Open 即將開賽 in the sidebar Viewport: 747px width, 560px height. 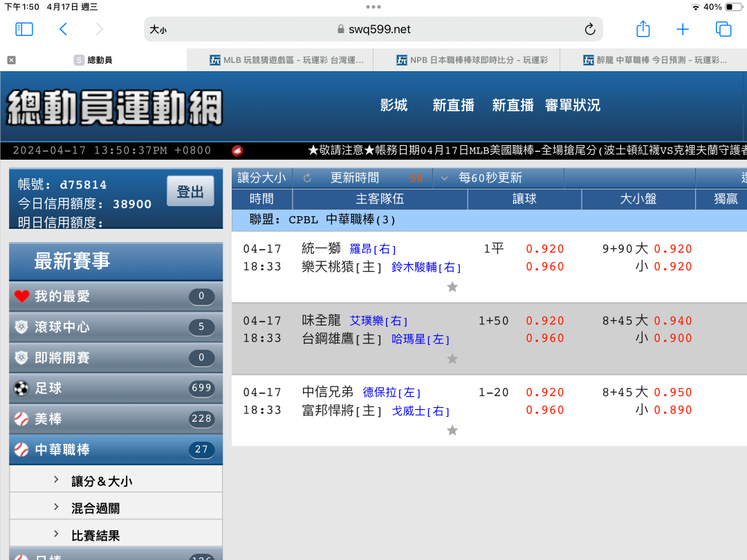116,357
